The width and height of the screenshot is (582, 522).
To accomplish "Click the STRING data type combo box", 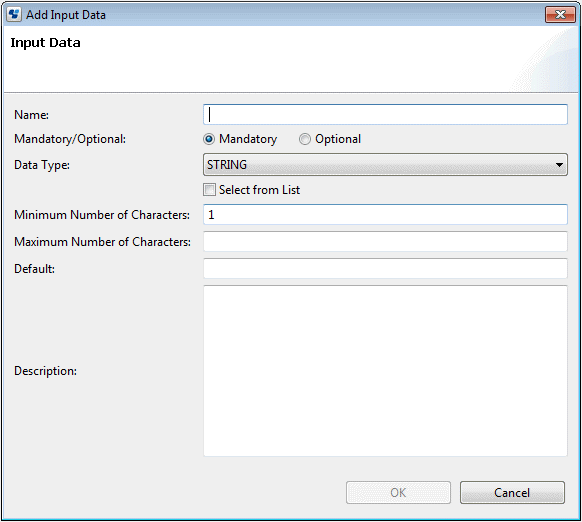I will 385,164.
